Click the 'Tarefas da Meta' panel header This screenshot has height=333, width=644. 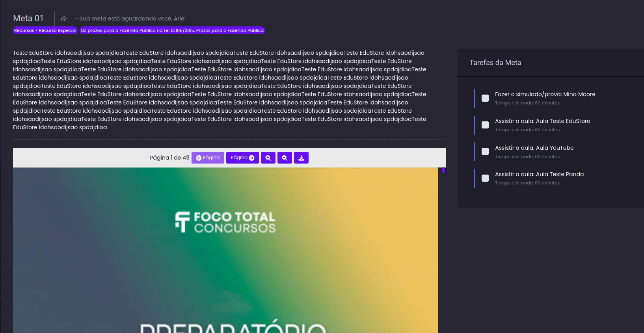click(x=495, y=63)
